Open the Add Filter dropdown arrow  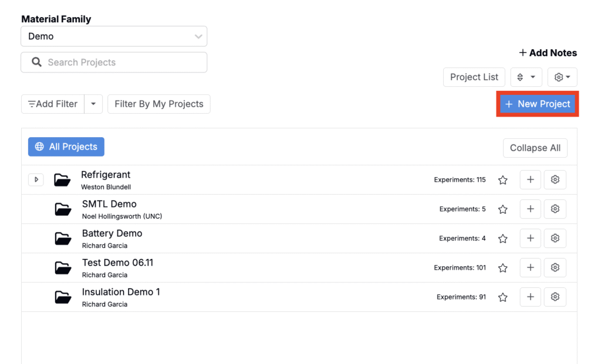coord(93,104)
